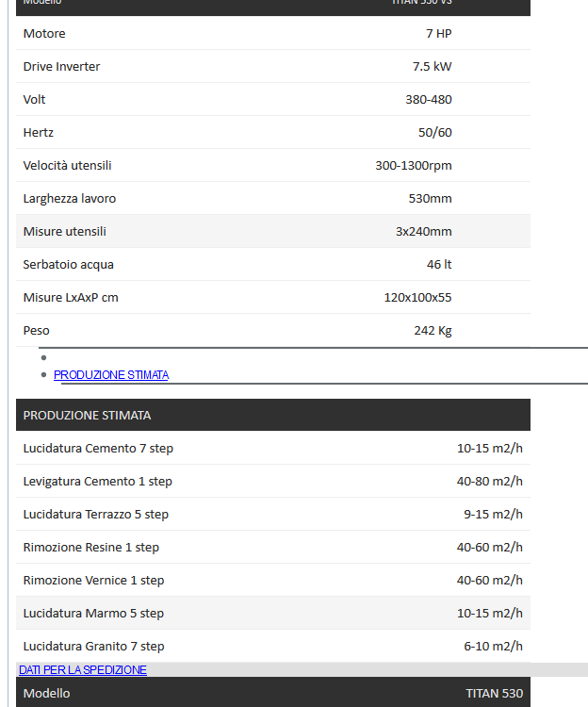Select the Drive Inverter row
This screenshot has width=588, height=707.
pos(273,66)
